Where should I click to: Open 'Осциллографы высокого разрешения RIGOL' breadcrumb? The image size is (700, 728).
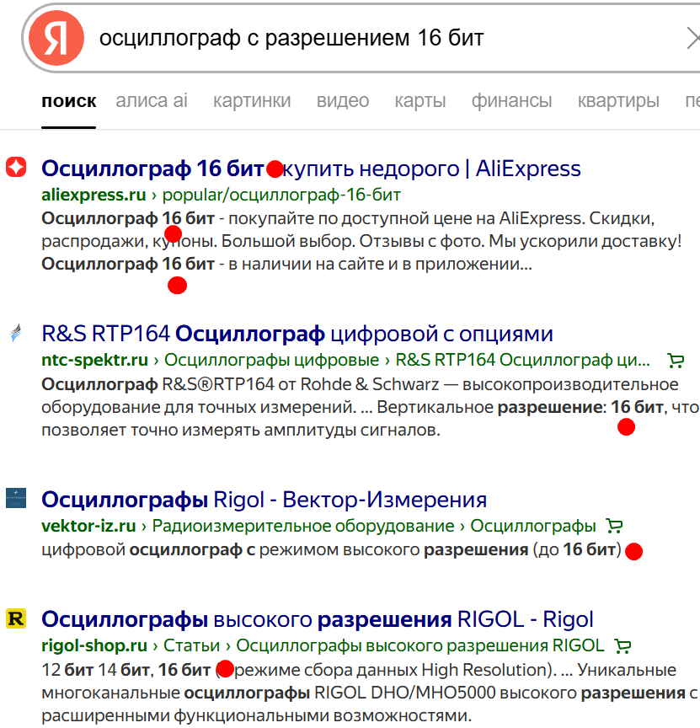point(420,645)
